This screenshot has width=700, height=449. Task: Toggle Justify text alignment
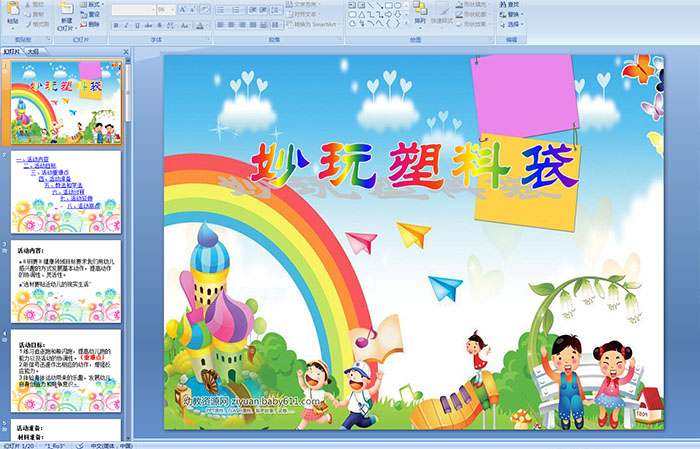click(x=253, y=25)
